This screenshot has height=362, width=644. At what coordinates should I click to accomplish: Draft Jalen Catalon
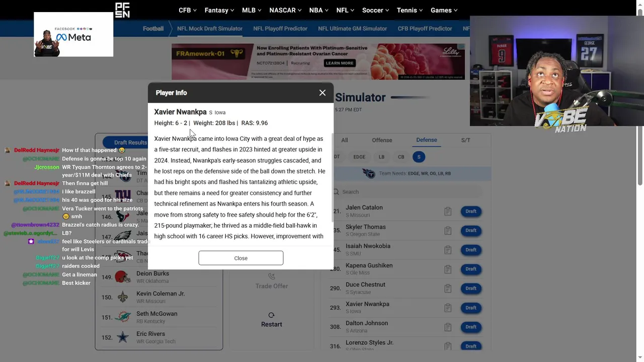[471, 211]
